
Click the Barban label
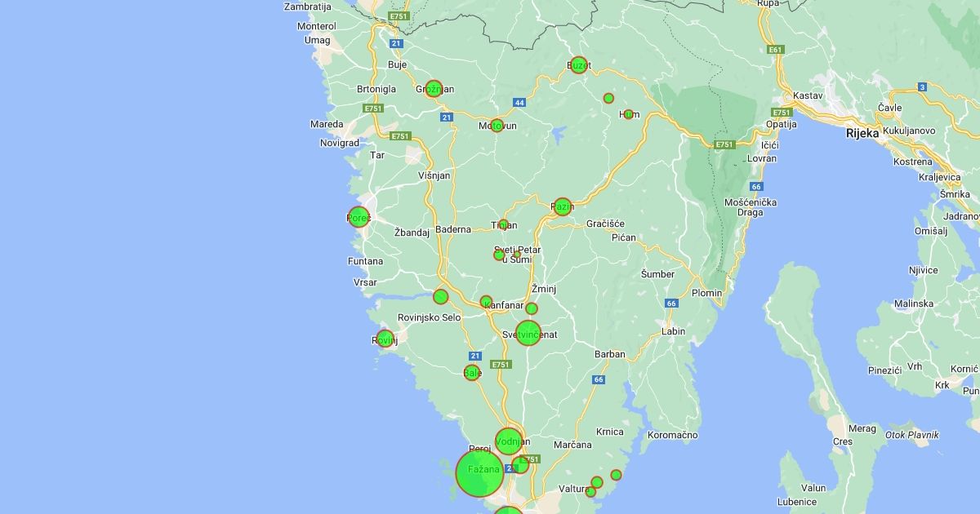[610, 354]
